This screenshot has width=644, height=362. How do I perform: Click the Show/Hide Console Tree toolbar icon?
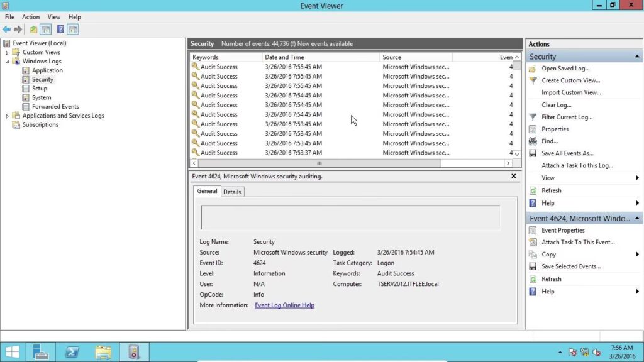point(46,30)
